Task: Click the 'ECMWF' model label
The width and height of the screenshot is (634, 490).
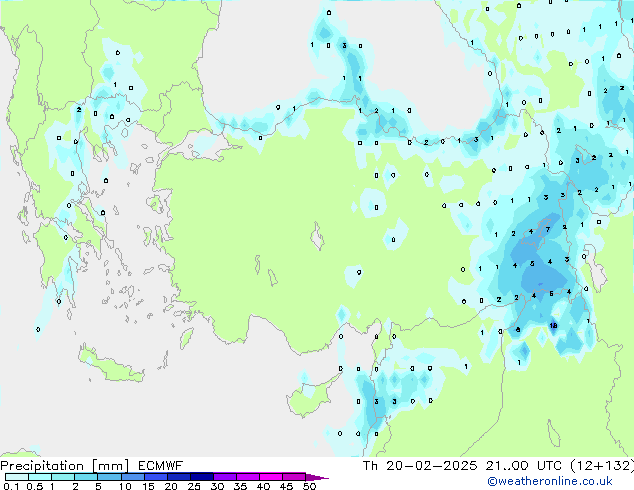Action: pyautogui.click(x=161, y=466)
